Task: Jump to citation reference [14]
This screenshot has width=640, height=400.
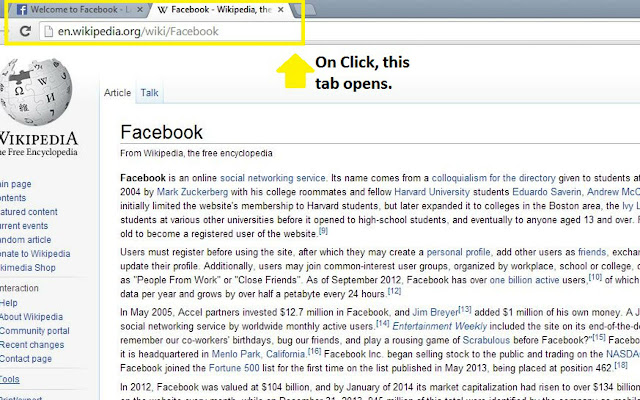Action: coord(382,324)
